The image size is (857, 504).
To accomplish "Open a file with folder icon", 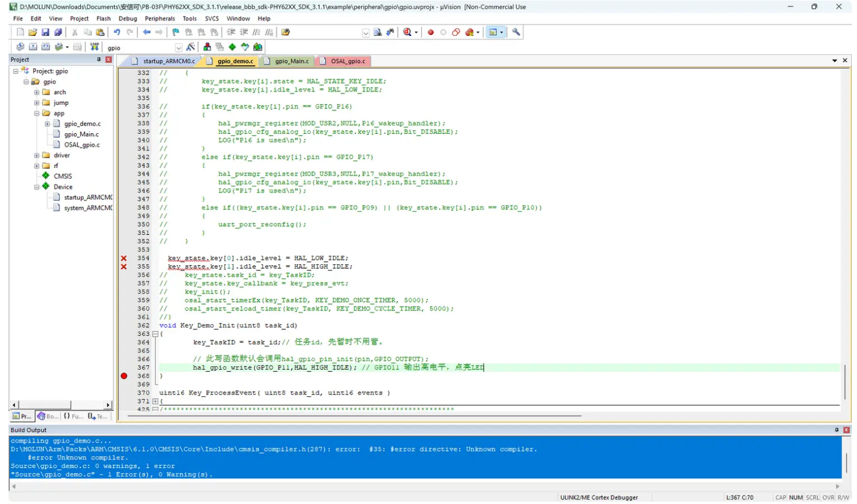I will click(x=32, y=32).
